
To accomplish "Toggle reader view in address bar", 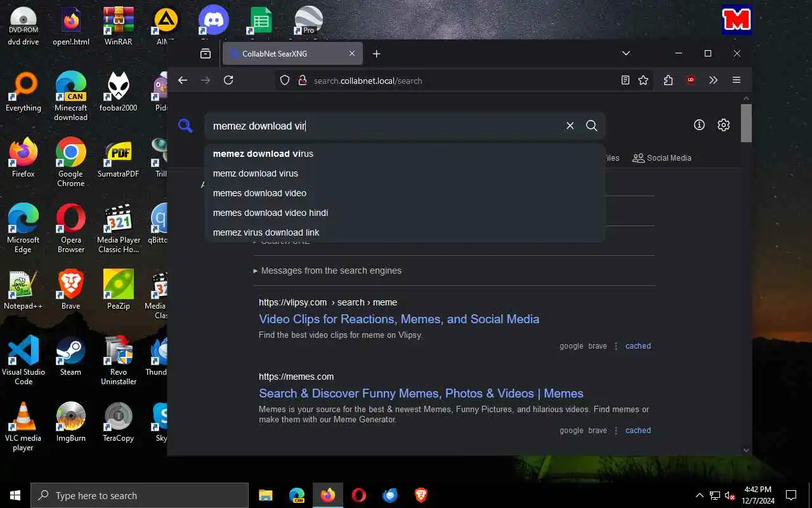I will pos(625,81).
